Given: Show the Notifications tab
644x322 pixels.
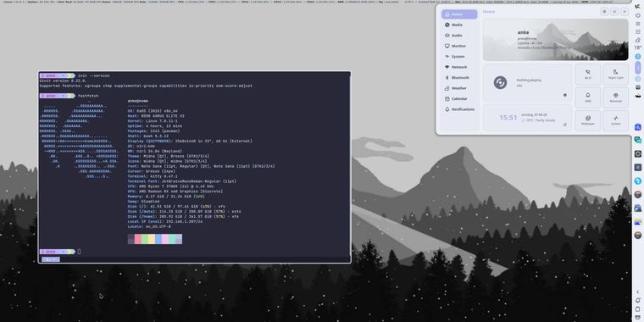Looking at the screenshot, I should [459, 109].
